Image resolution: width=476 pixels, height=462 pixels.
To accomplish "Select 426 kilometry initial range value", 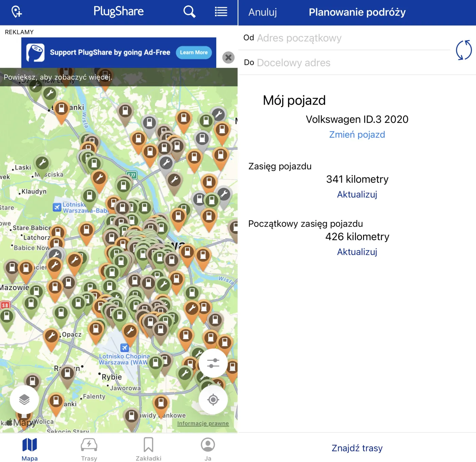I will [357, 236].
